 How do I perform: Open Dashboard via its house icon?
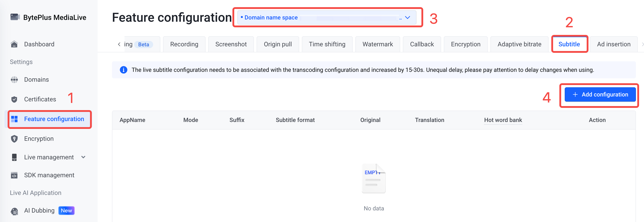(x=14, y=44)
